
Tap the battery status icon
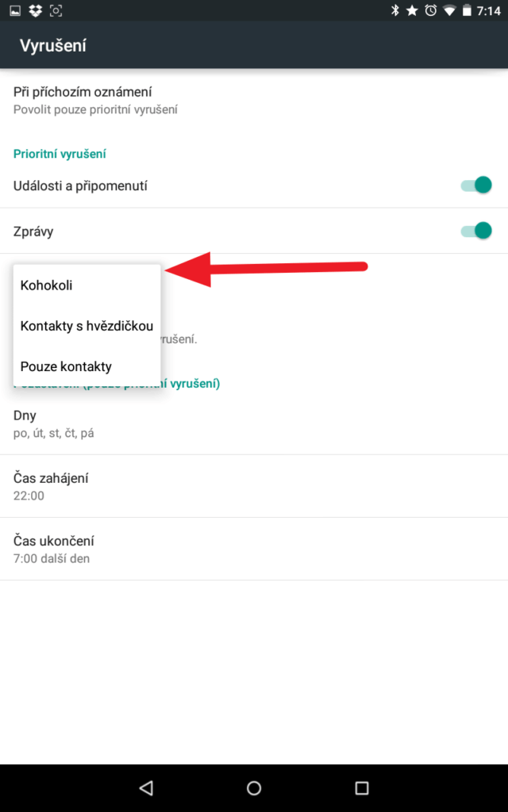click(467, 10)
